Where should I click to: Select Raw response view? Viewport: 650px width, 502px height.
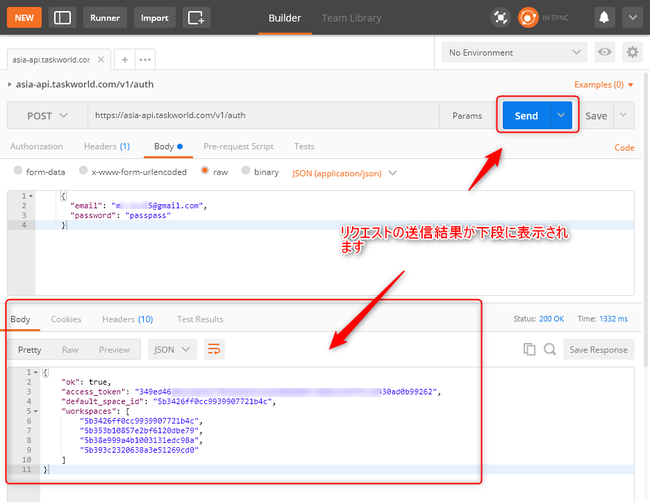(70, 350)
